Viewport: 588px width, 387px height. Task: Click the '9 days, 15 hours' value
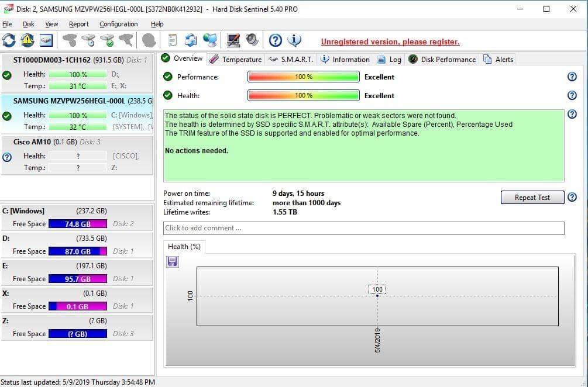[298, 193]
